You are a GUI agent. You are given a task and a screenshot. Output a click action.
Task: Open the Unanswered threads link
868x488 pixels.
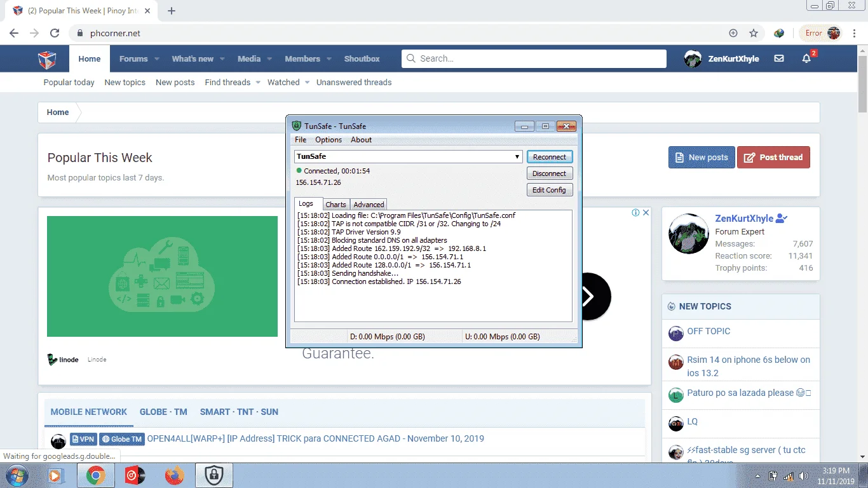tap(354, 83)
